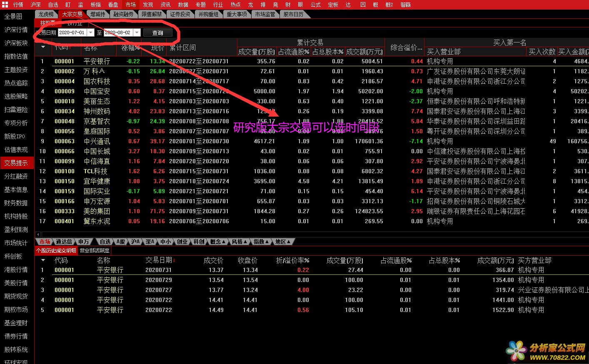
Task: Switch to the 融资融券 tab
Action: (x=124, y=14)
